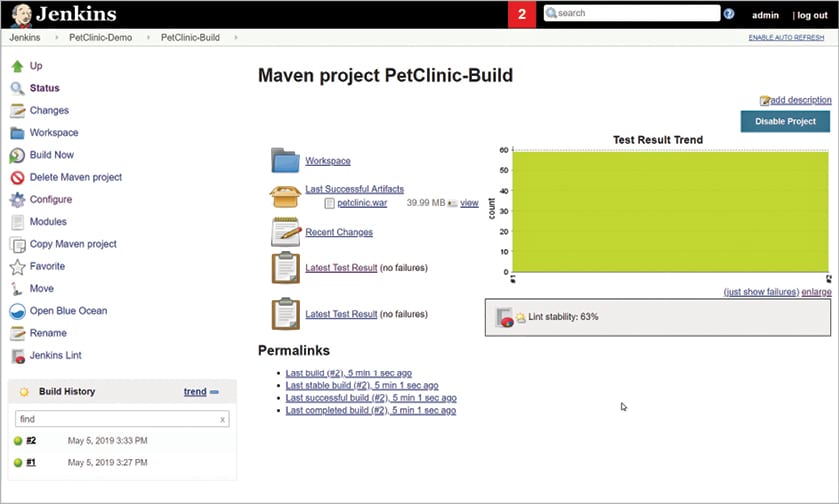Viewport: 839px width, 504px height.
Task: Click the Move icon in sidebar
Action: point(17,289)
